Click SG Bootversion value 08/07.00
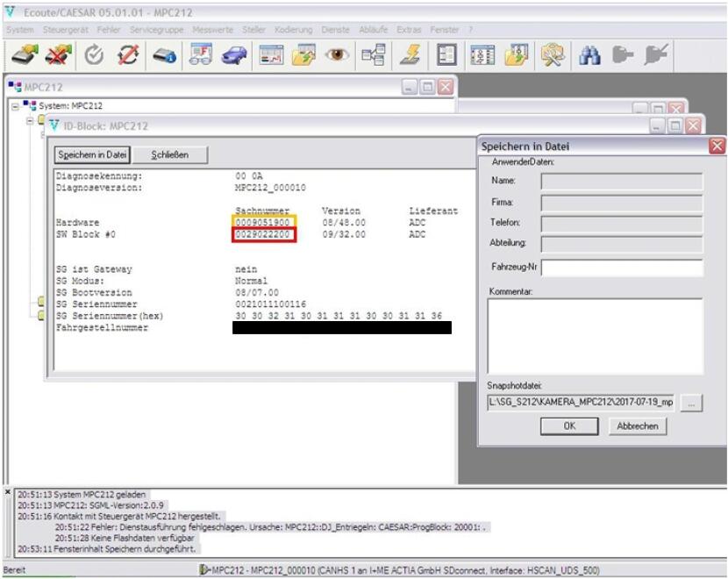Image resolution: width=728 pixels, height=579 pixels. point(257,292)
